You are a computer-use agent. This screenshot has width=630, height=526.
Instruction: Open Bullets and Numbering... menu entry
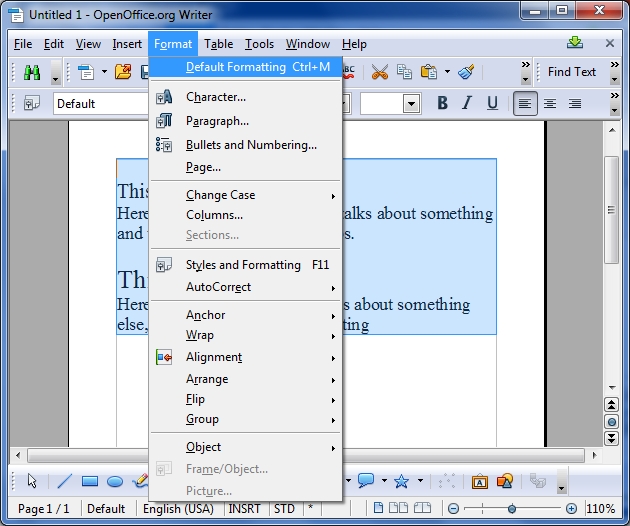pyautogui.click(x=245, y=145)
